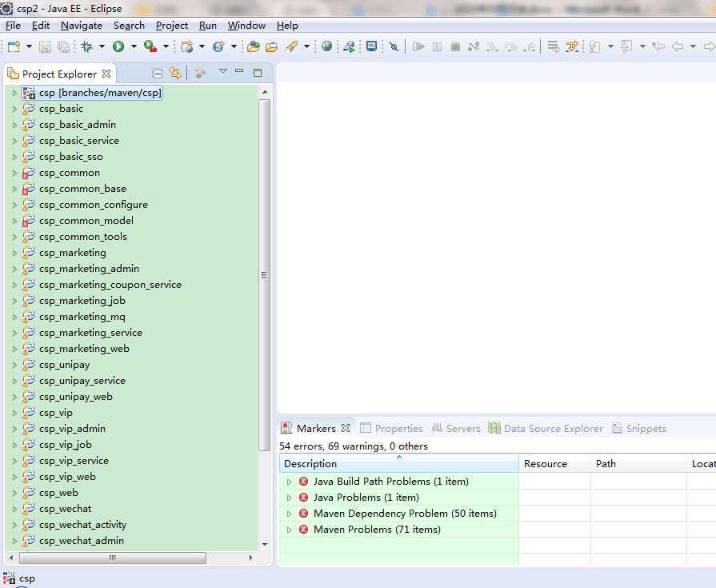
Task: Open the Navigate menu
Action: (x=82, y=26)
